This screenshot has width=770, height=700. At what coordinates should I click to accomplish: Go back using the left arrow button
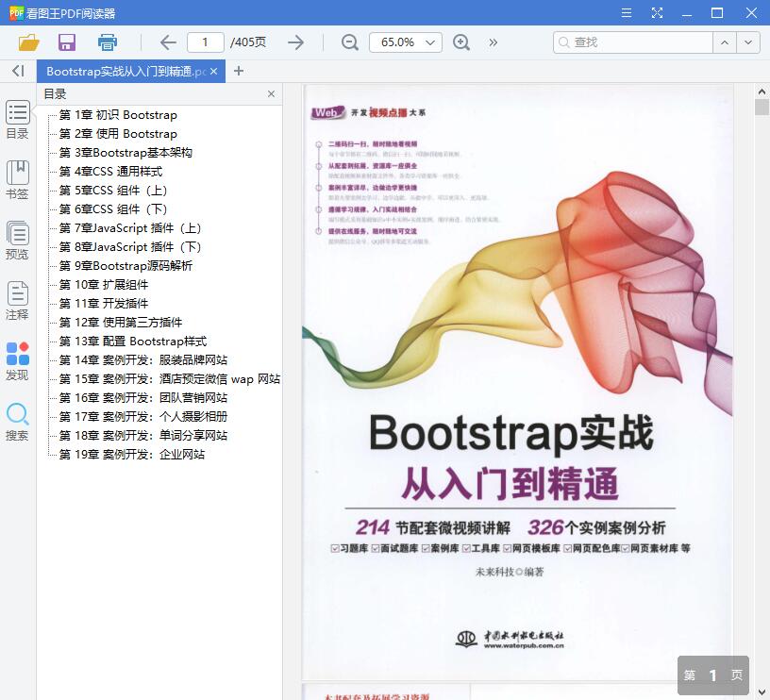pos(167,42)
